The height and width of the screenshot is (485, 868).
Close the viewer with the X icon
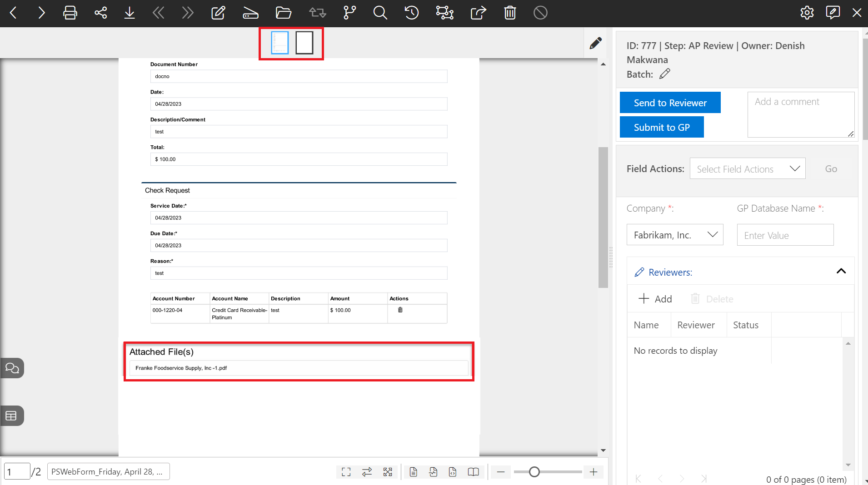857,13
